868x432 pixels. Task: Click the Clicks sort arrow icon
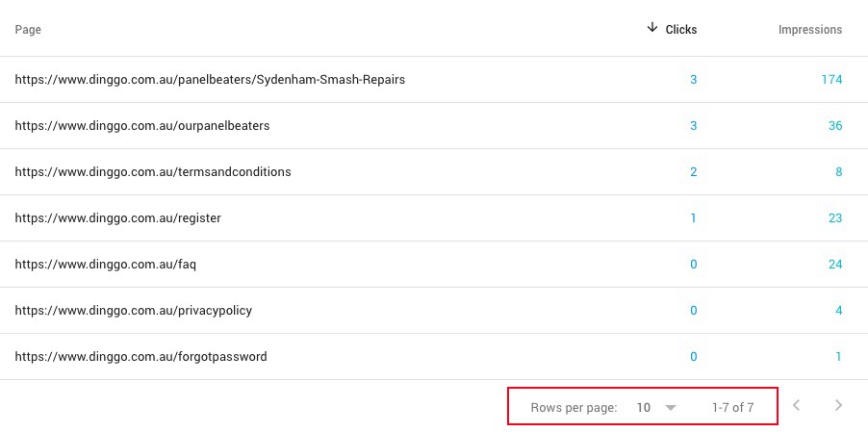coord(652,29)
